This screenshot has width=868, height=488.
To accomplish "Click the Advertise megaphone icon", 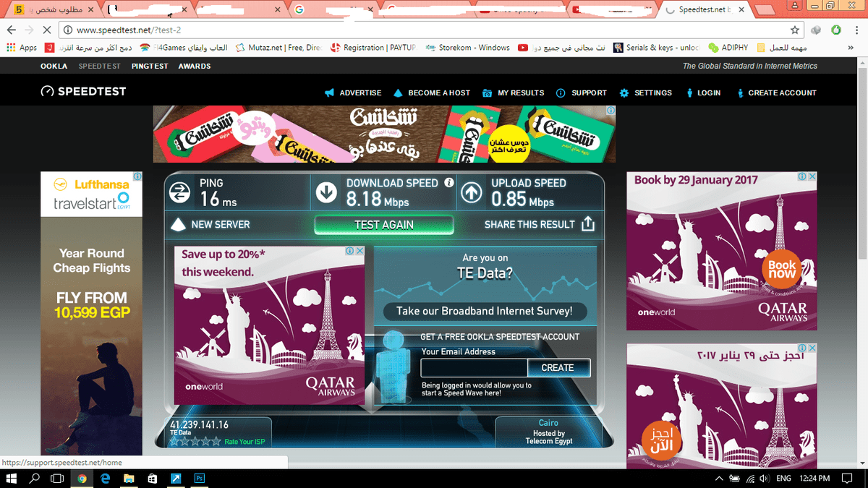I will pyautogui.click(x=330, y=93).
